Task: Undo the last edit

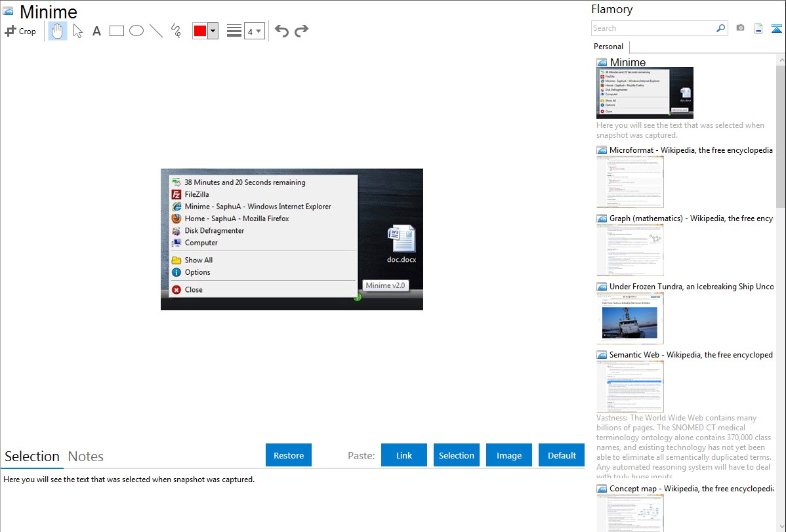Action: (281, 31)
